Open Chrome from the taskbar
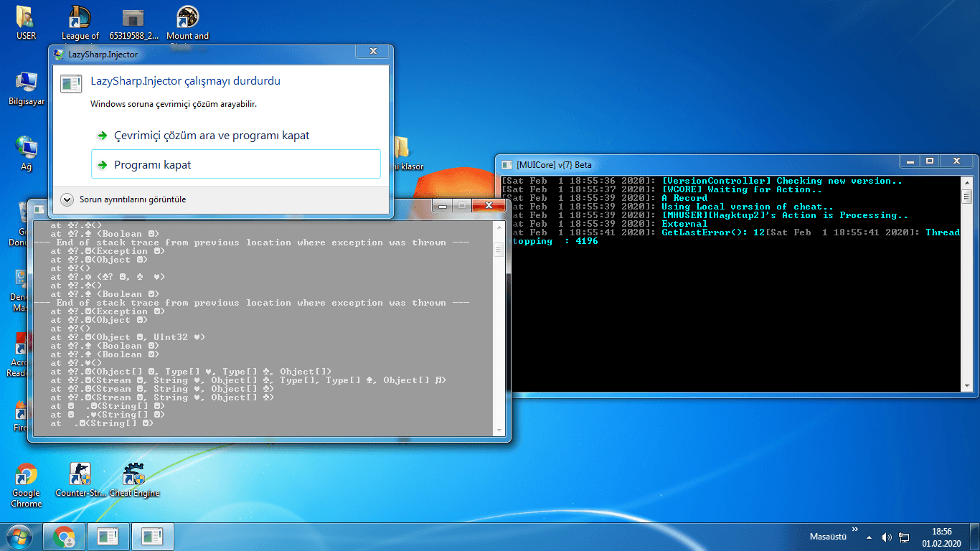 [x=64, y=536]
